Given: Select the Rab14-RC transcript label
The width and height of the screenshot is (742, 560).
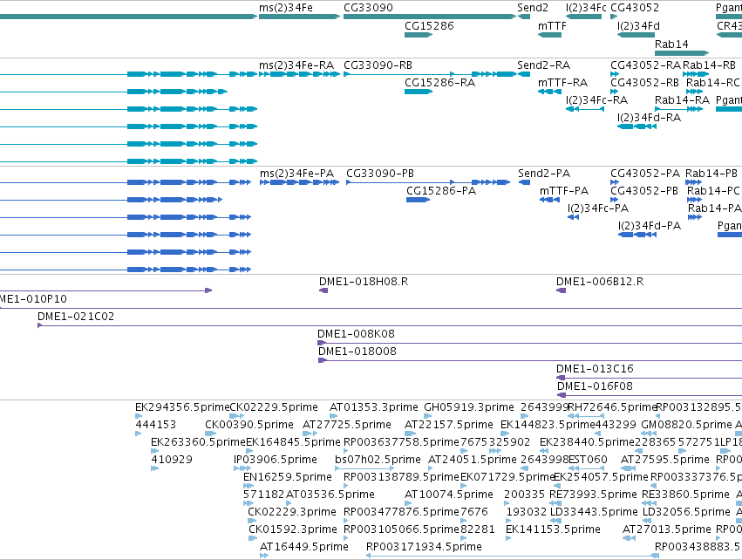Looking at the screenshot, I should [x=712, y=83].
